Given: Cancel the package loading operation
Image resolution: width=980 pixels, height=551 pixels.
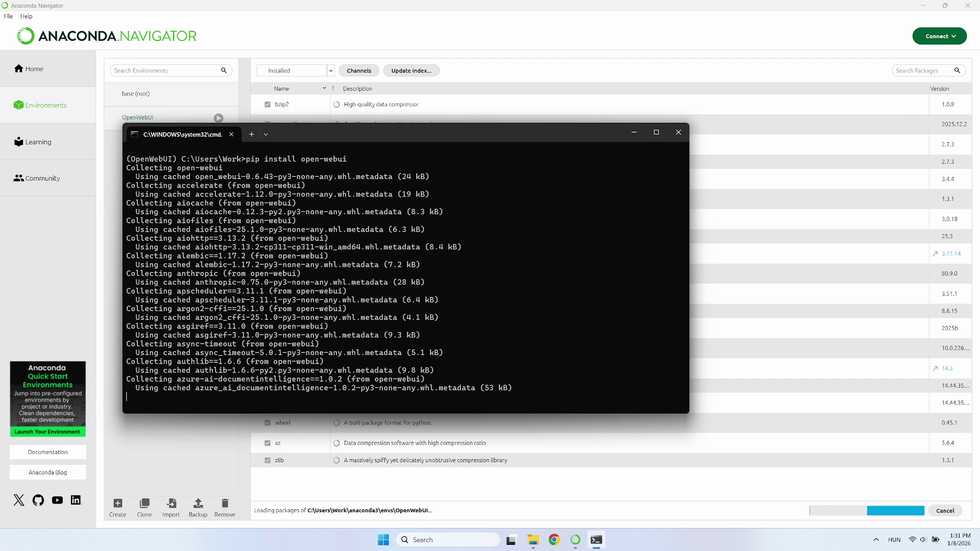Looking at the screenshot, I should pos(945,511).
